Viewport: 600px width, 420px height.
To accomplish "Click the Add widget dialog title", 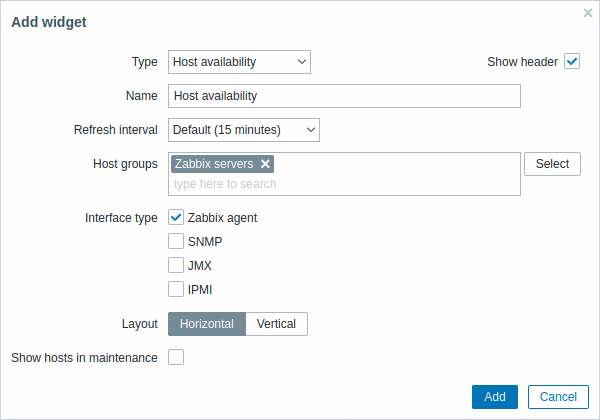I will [49, 22].
